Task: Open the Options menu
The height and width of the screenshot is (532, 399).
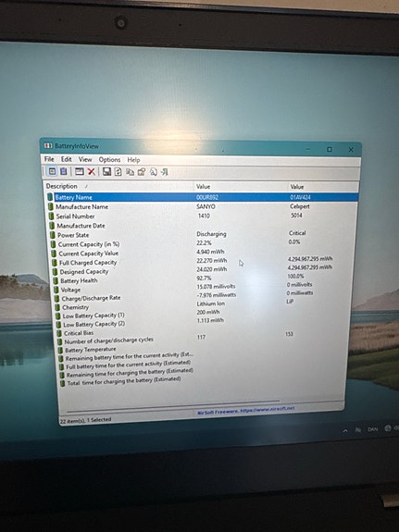Action: [109, 160]
